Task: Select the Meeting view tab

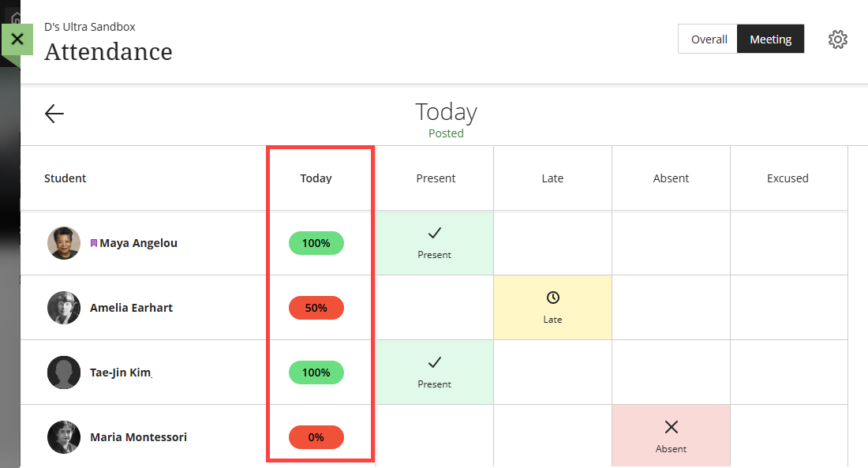Action: 770,39
